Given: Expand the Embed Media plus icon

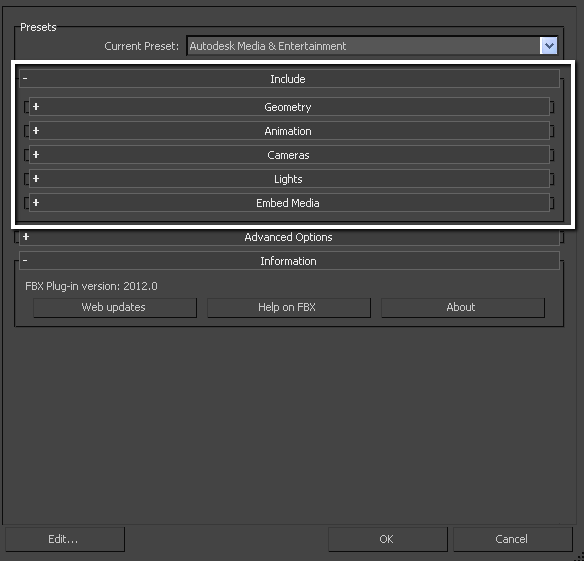Looking at the screenshot, I should [36, 202].
